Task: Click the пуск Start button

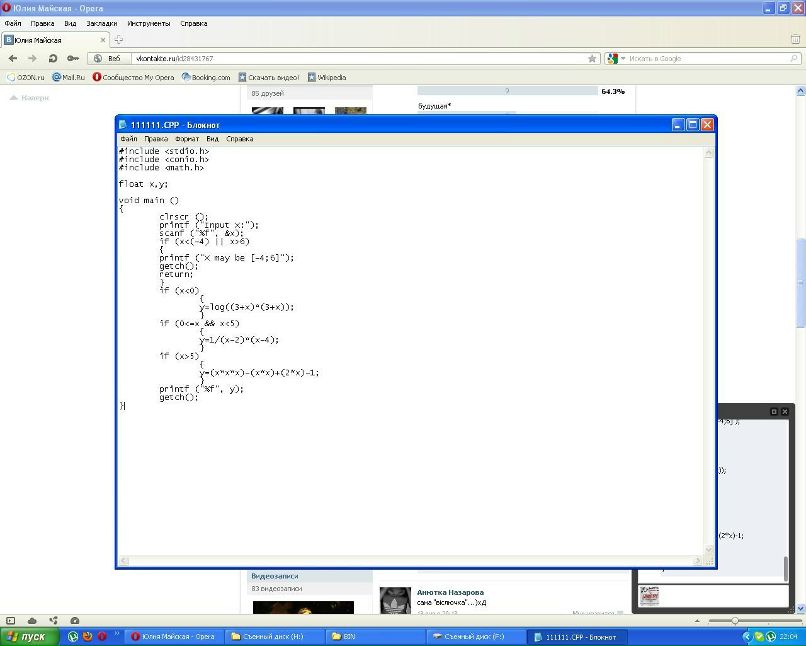Action: tap(27, 636)
